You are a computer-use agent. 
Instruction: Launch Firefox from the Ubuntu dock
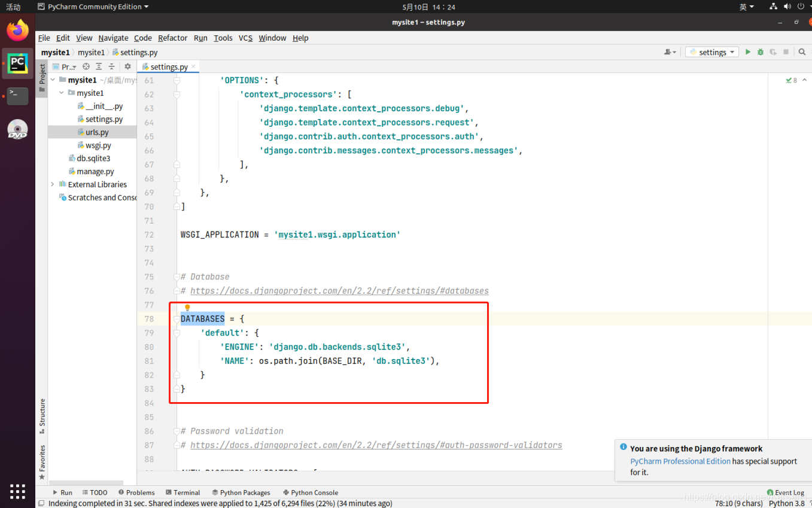[17, 29]
